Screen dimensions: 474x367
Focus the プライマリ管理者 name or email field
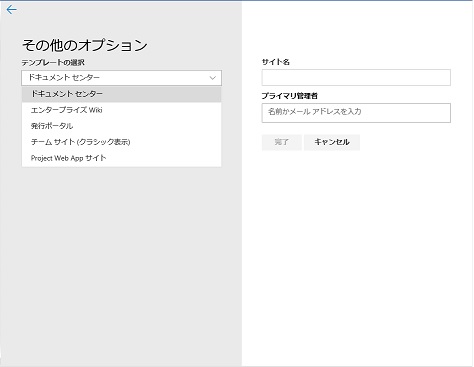[356, 113]
